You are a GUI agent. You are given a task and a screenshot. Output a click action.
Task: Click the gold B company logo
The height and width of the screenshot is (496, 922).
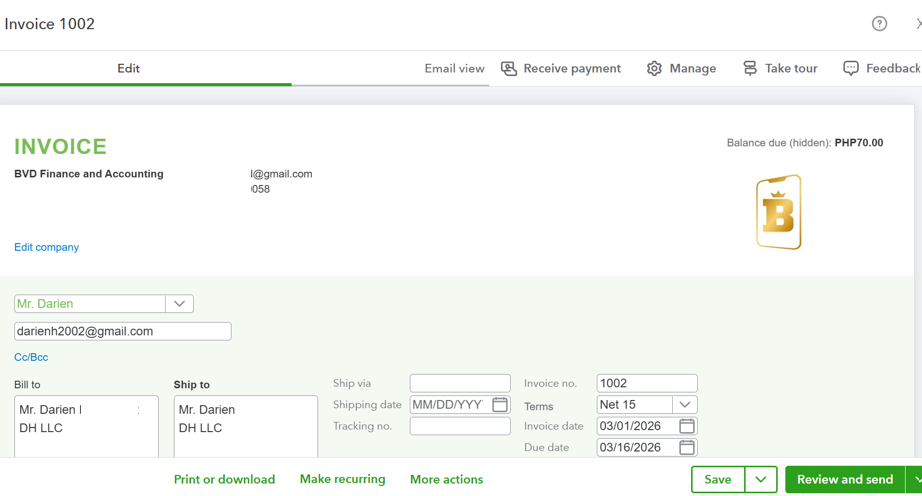click(779, 212)
